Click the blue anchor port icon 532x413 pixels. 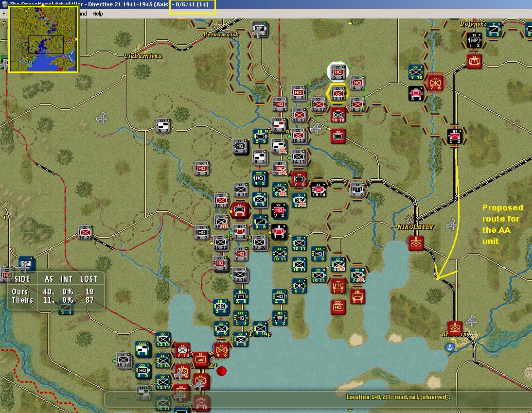449,347
